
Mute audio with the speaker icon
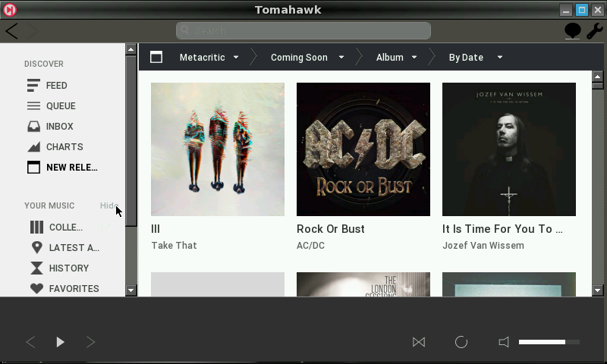point(504,342)
